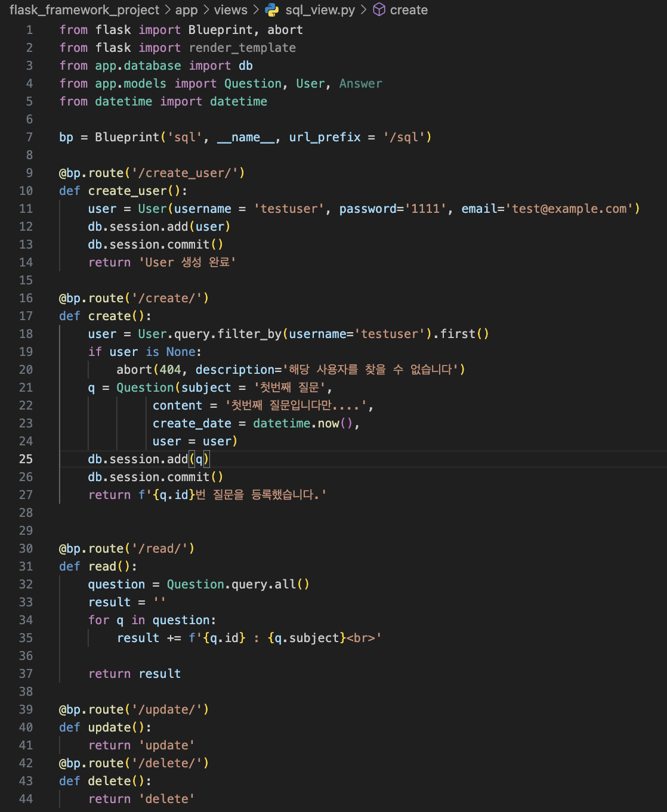Viewport: 667px width, 812px height.
Task: Click 'return result' on line 37
Action: (134, 674)
